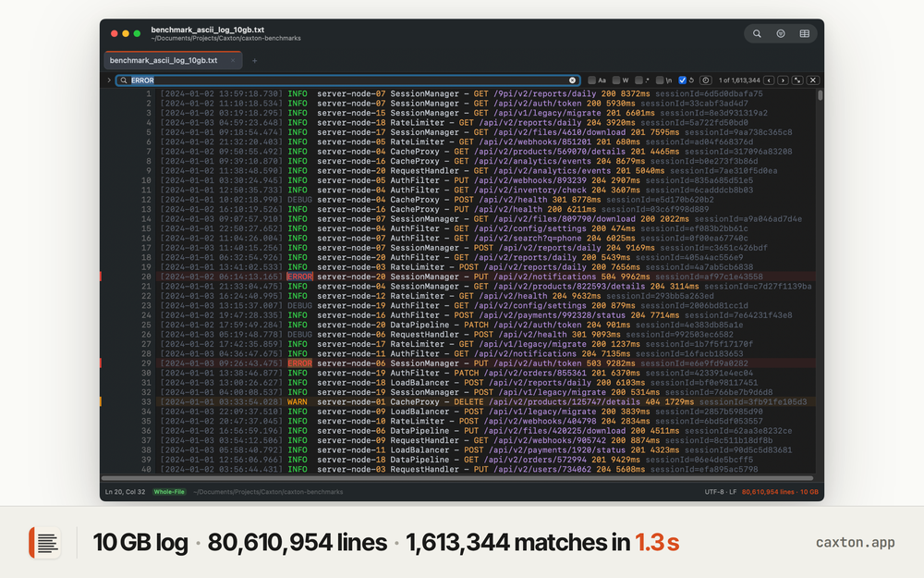Click the Caxton app logo in the banner

point(44,543)
